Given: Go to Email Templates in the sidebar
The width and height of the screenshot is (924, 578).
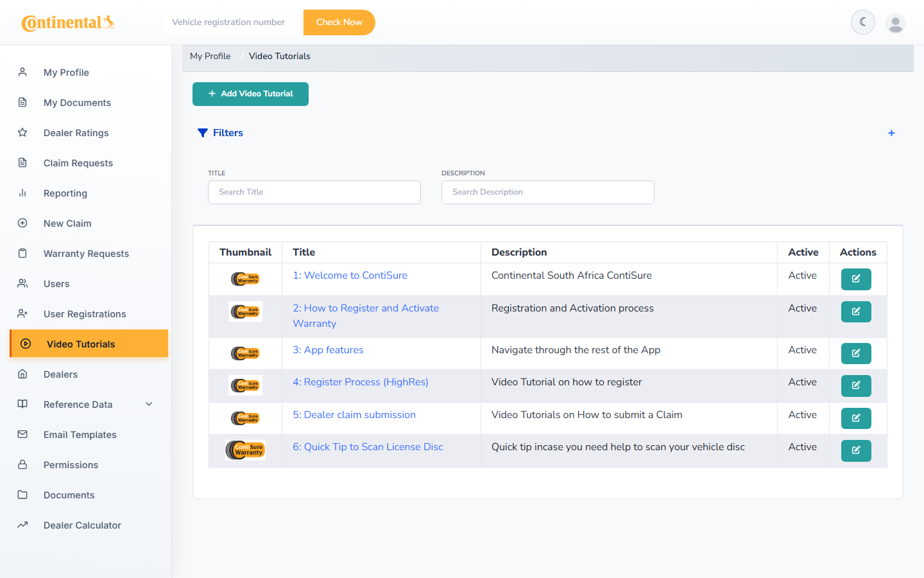Looking at the screenshot, I should pyautogui.click(x=80, y=435).
